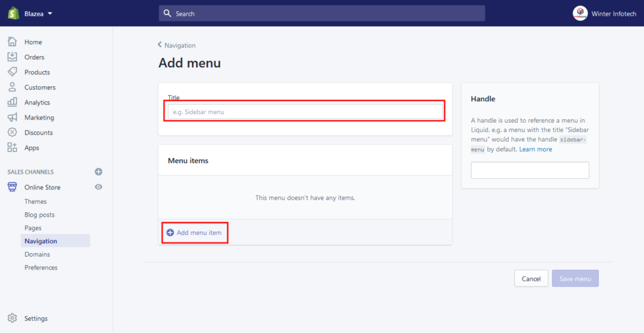
Task: View online store via eye icon
Action: click(x=98, y=187)
